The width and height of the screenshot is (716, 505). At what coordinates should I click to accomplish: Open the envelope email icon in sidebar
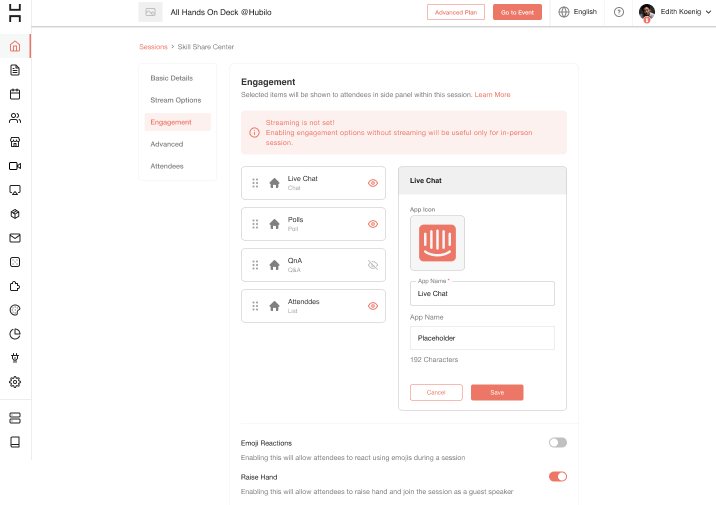click(15, 238)
